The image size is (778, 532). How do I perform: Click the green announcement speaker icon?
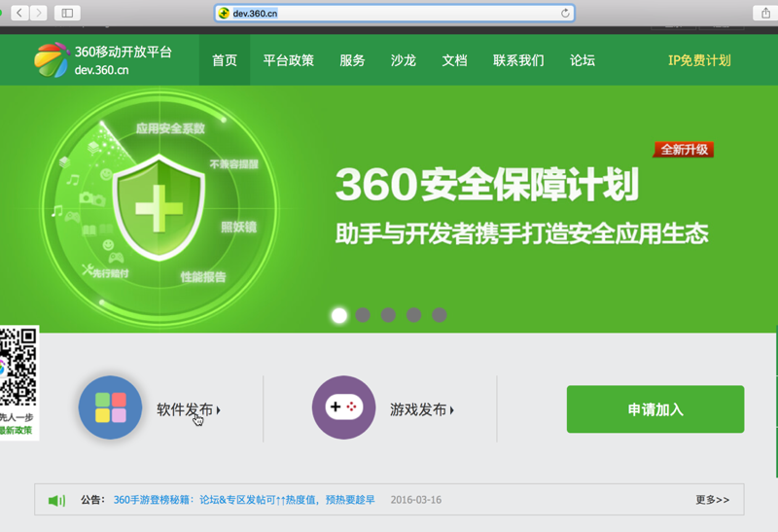coord(56,500)
